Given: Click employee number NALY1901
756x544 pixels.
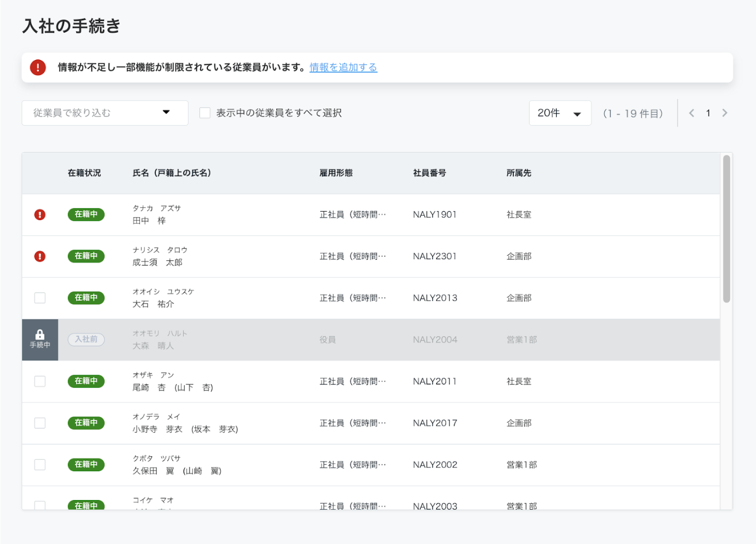Looking at the screenshot, I should coord(435,215).
